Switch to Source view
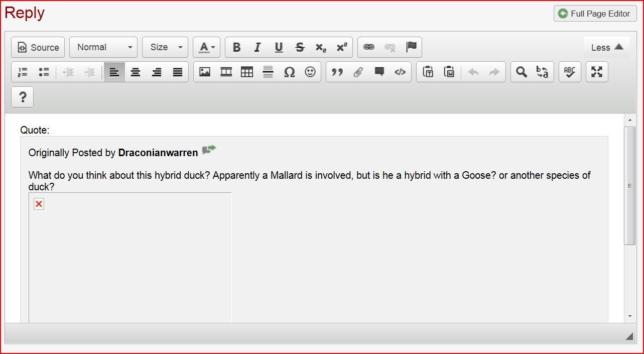The image size is (644, 354). [x=38, y=47]
